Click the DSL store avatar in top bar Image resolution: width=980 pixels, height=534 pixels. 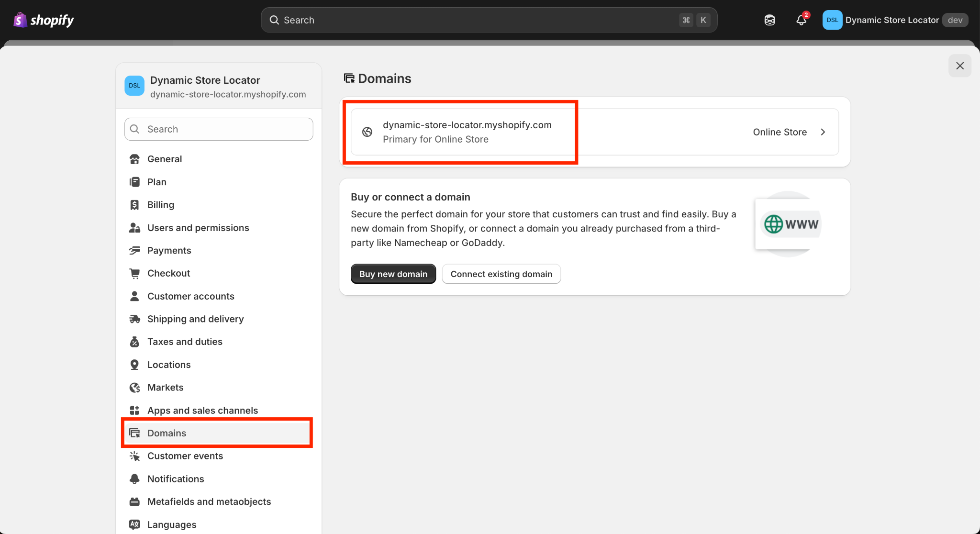[832, 20]
